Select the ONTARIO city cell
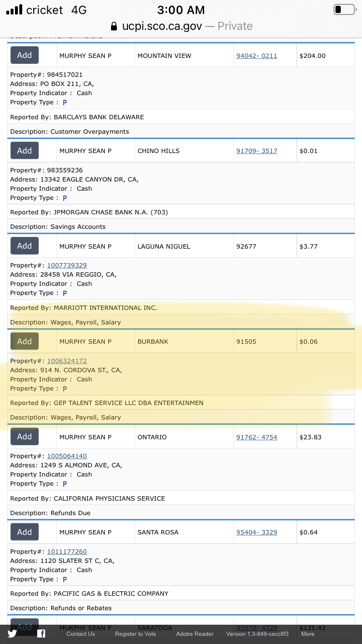The height and width of the screenshot is (644, 362). point(184,437)
